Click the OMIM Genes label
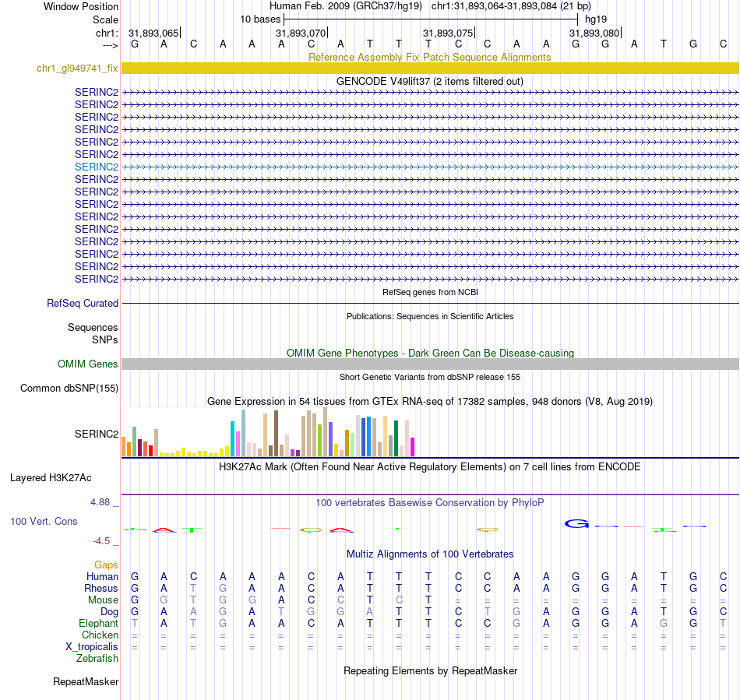The width and height of the screenshot is (740, 700). 87,364
